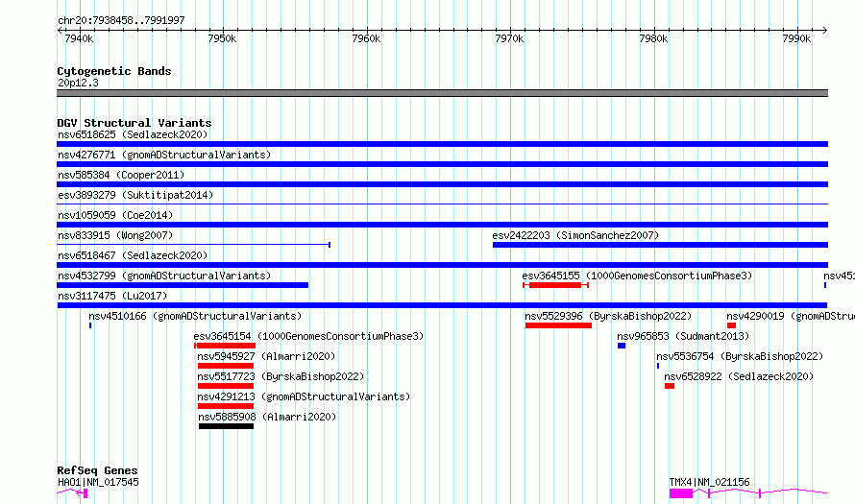The height and width of the screenshot is (504, 855).
Task: Select nsv5529396 (ByrskaBishop2022) red bar
Action: 558,325
